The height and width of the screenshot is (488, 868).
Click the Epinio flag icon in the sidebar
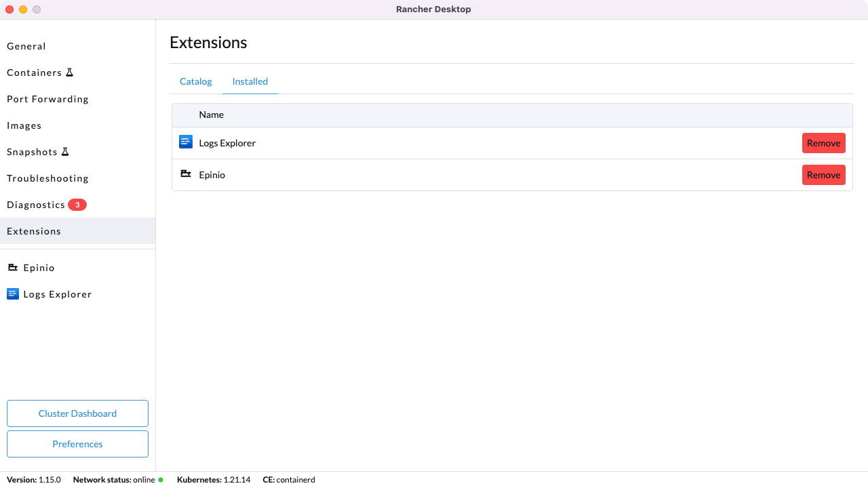[12, 267]
